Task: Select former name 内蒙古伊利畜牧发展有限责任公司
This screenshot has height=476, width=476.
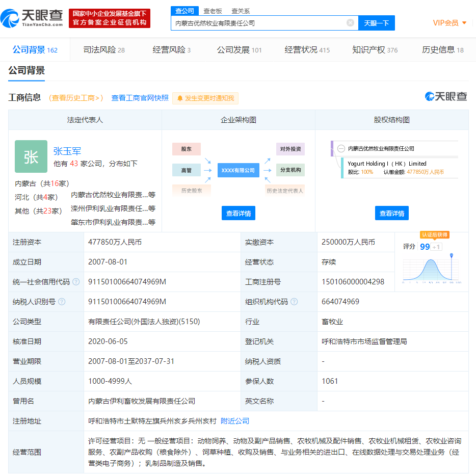Action: pyautogui.click(x=142, y=401)
